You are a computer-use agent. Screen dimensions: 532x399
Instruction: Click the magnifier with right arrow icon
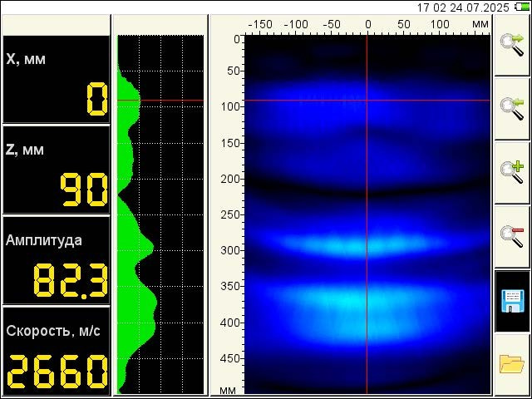pyautogui.click(x=512, y=45)
